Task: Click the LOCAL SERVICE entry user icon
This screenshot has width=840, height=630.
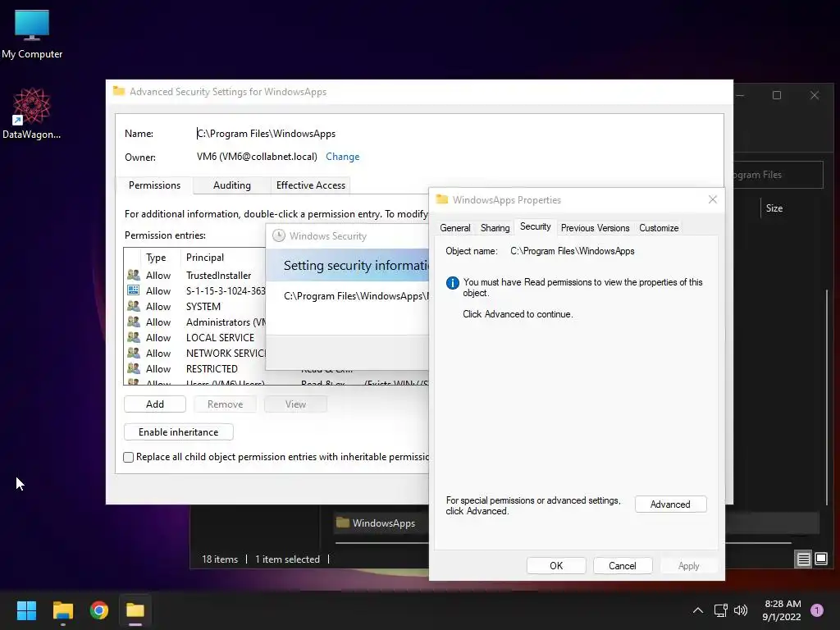Action: pyautogui.click(x=134, y=337)
